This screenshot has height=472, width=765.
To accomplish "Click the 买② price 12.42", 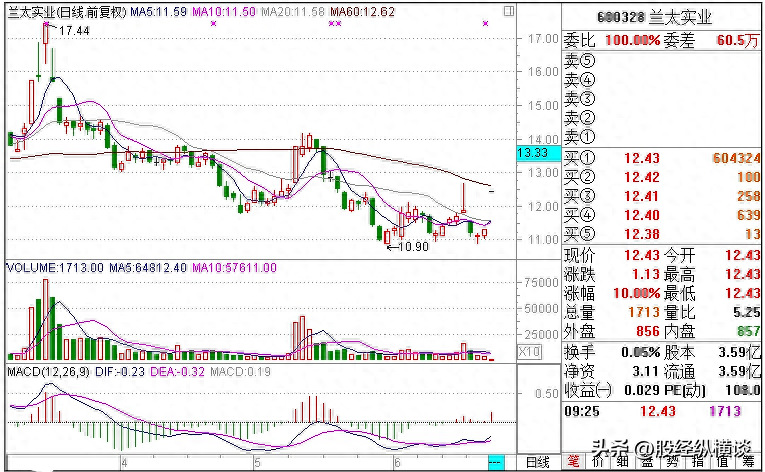I will [x=642, y=178].
